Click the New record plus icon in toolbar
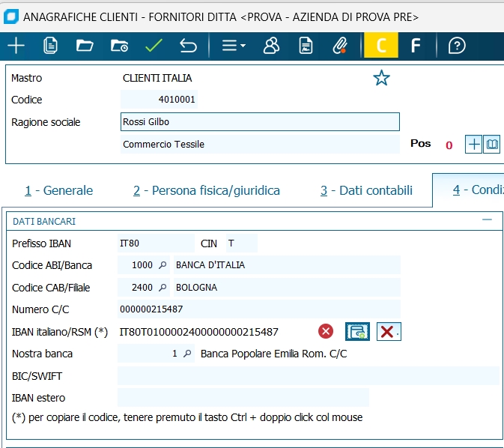 [x=16, y=46]
